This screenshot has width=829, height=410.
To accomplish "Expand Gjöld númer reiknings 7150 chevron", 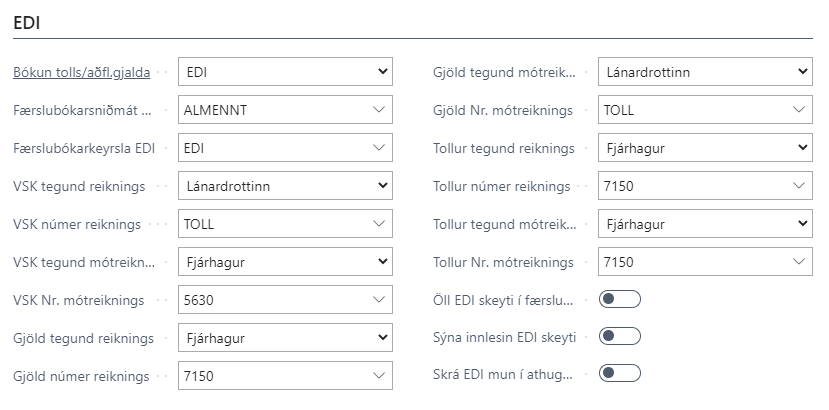I will click(378, 376).
